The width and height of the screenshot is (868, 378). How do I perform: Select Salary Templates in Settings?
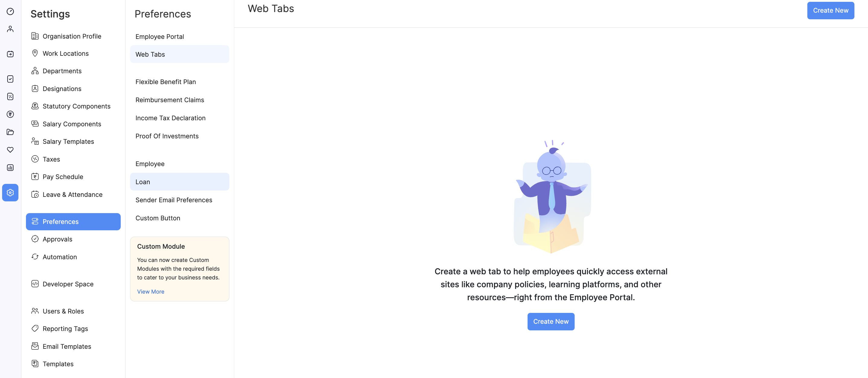(x=68, y=141)
